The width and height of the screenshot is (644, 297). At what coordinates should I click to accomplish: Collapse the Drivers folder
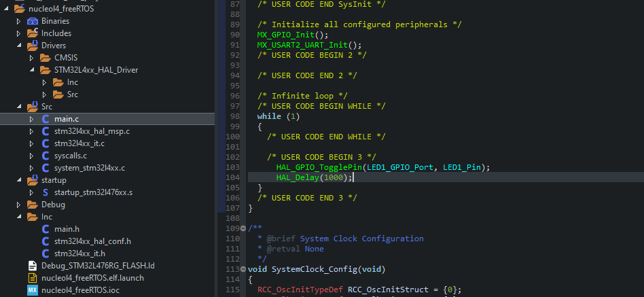(x=18, y=46)
